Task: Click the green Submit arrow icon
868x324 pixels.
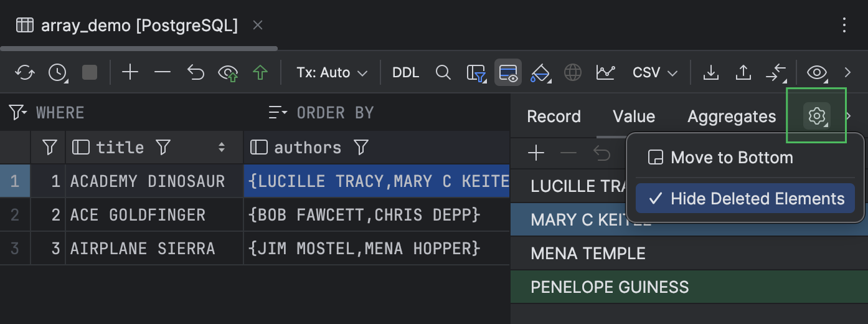Action: [x=260, y=72]
